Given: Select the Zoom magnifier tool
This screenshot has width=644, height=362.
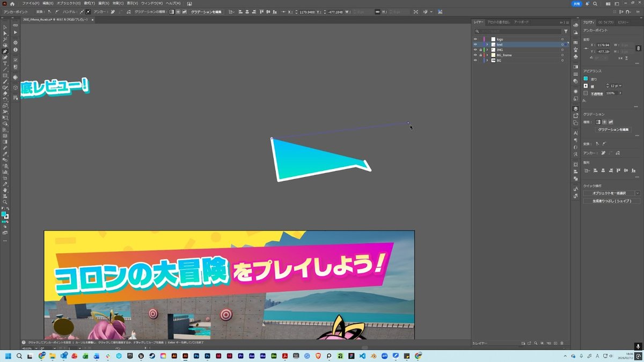Looking at the screenshot, I should pos(5,202).
